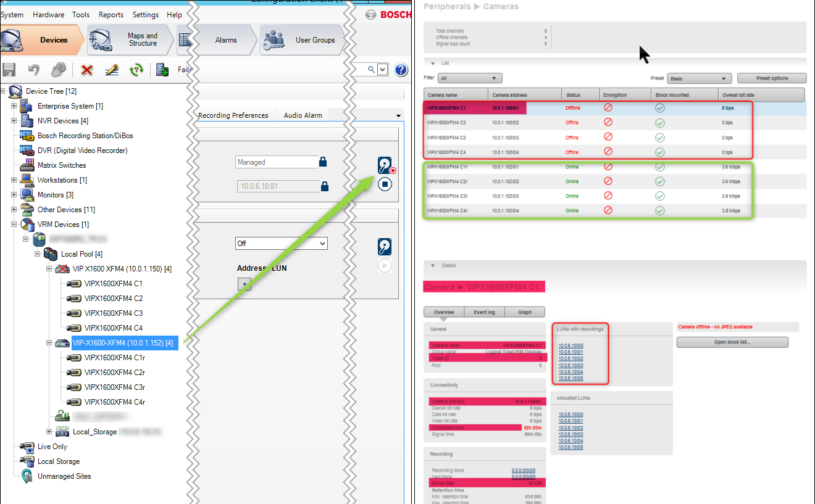Click the NVR Devices icon
Viewport: 815px width, 504px height.
coord(27,120)
